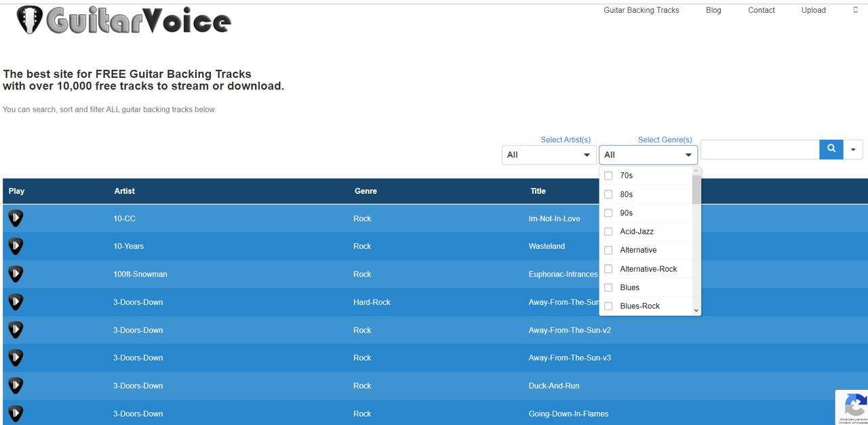Click the Play column header
The image size is (868, 425).
[16, 191]
